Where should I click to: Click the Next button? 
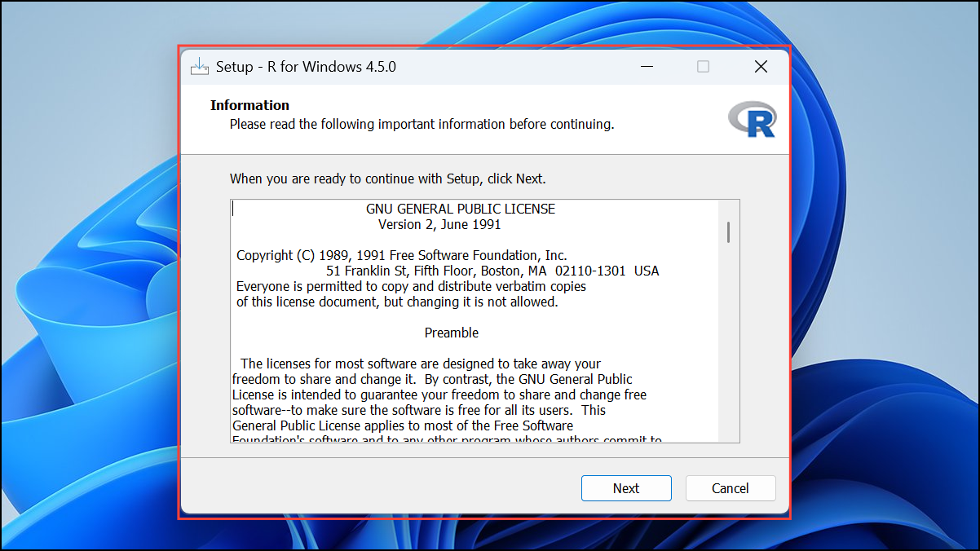pyautogui.click(x=626, y=488)
